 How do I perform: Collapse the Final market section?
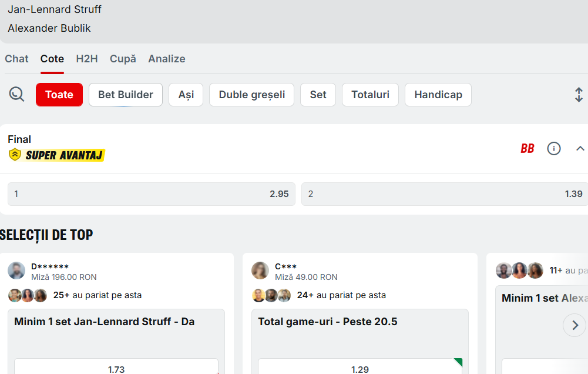[x=580, y=149]
